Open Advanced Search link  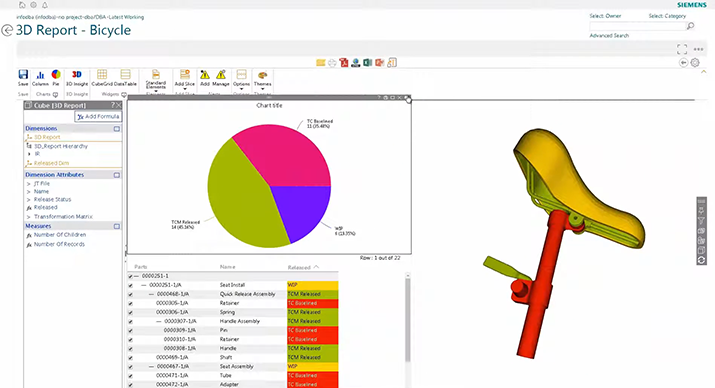pos(609,36)
